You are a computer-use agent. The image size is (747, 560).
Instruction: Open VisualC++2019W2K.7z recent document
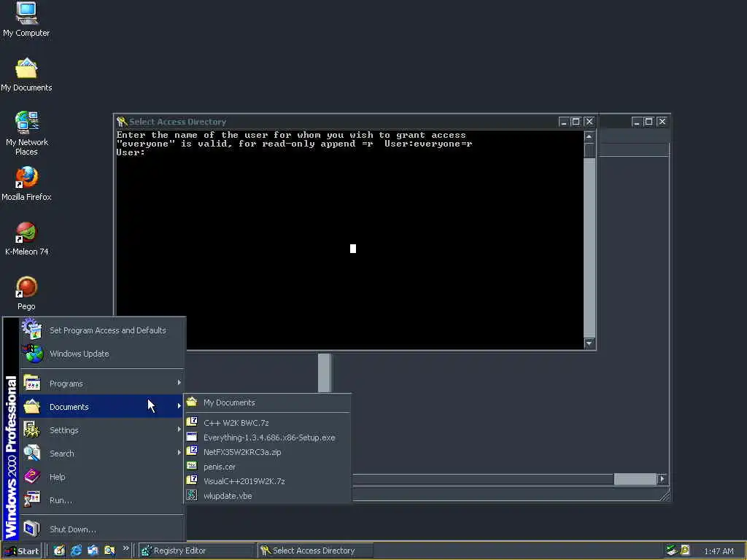268,481
